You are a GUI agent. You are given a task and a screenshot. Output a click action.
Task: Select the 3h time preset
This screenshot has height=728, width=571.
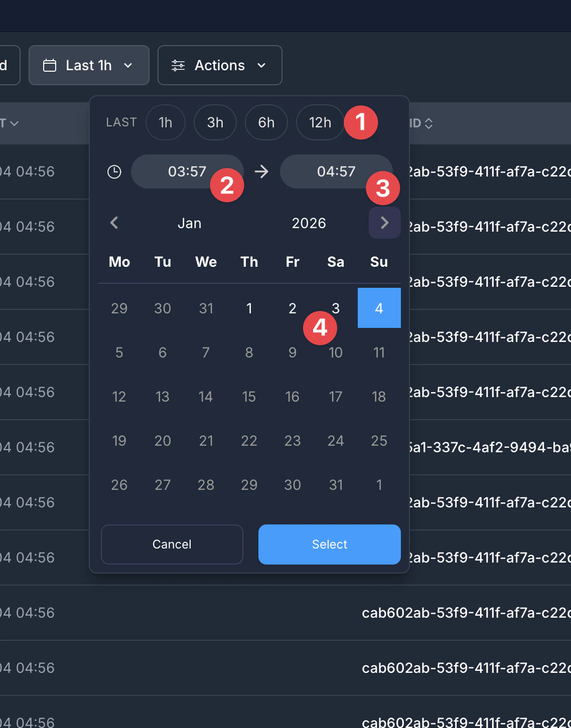pos(215,122)
